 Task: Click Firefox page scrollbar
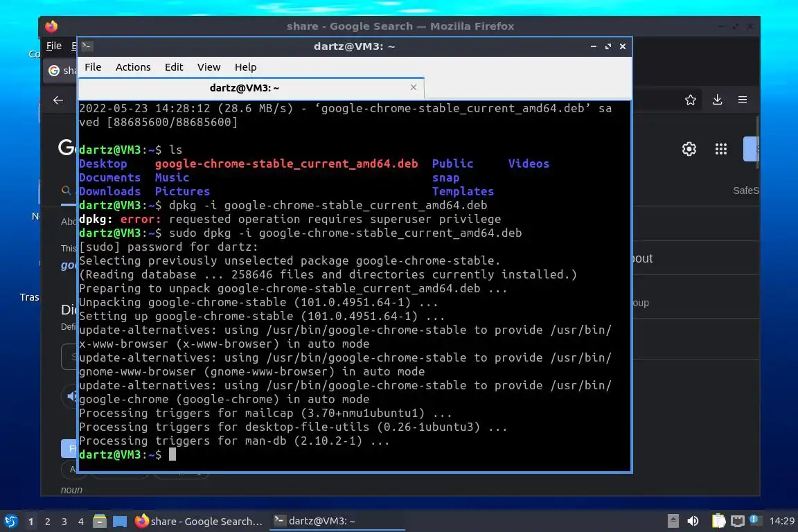coord(756,143)
